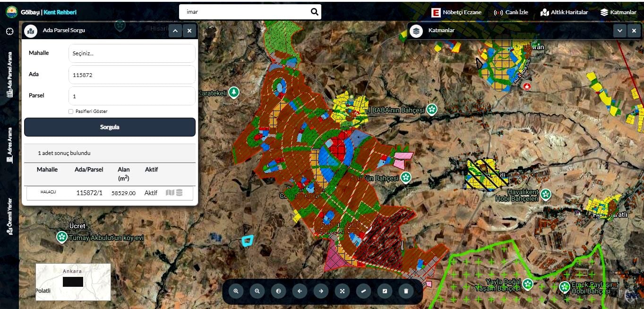644x309 pixels.
Task: Click the layers stack icon in Katmanlar panel
Action: pos(416,31)
